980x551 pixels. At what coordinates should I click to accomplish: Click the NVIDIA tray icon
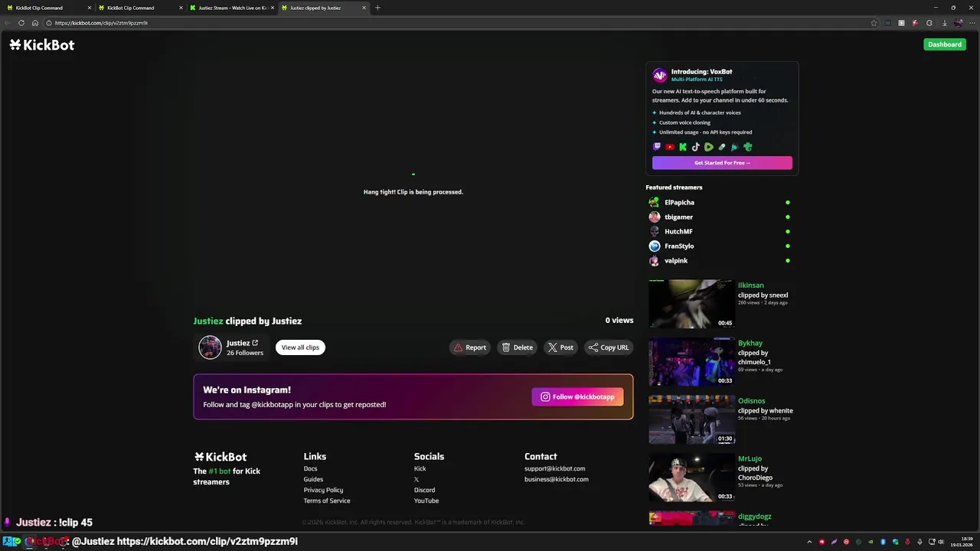pyautogui.click(x=871, y=542)
